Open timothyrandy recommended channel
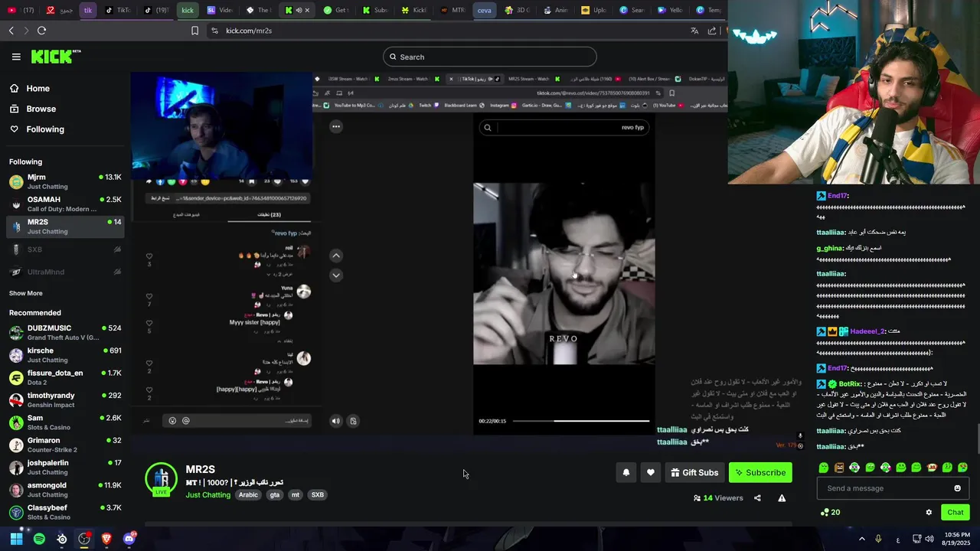980x551 pixels. [x=65, y=399]
